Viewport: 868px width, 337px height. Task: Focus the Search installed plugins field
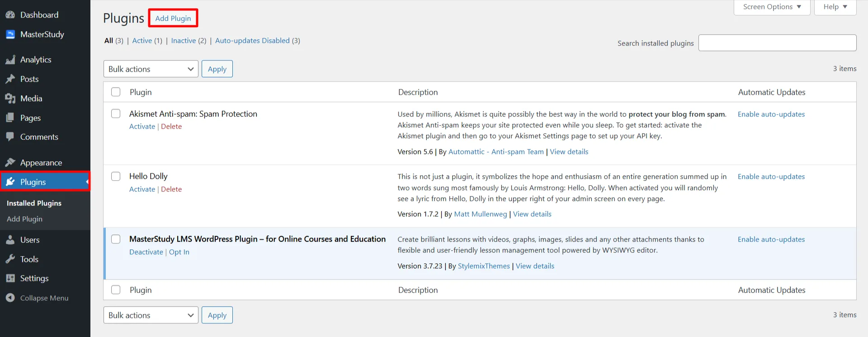tap(777, 43)
